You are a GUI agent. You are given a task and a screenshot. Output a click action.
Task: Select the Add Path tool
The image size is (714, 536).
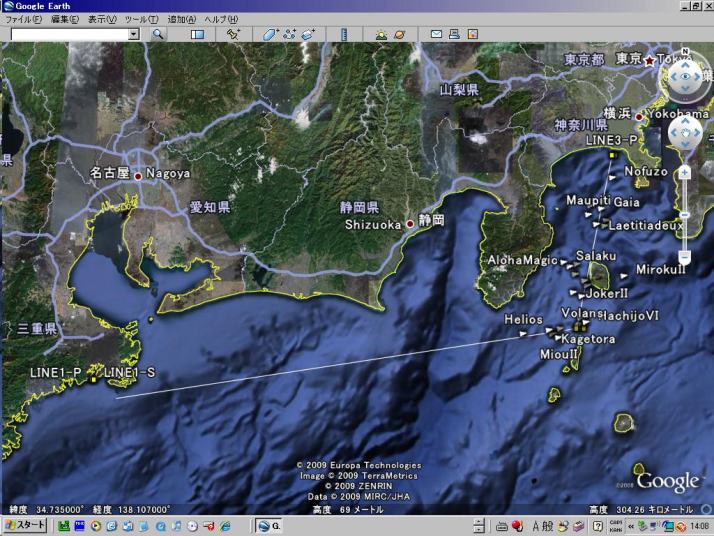pos(289,34)
